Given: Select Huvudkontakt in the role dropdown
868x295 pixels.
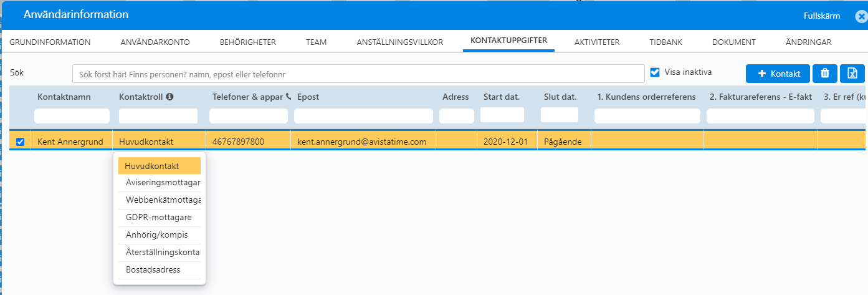Looking at the screenshot, I should coord(160,166).
